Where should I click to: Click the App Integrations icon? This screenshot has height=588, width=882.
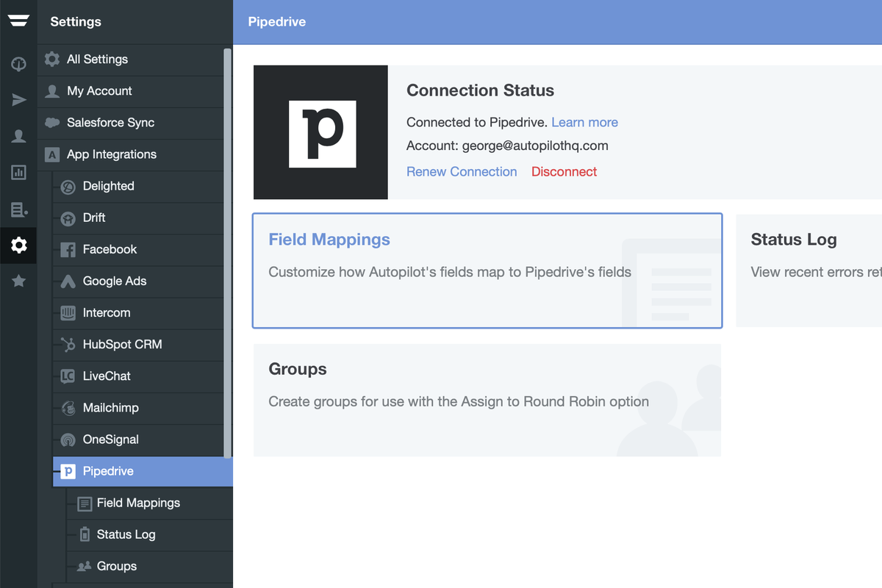[52, 154]
